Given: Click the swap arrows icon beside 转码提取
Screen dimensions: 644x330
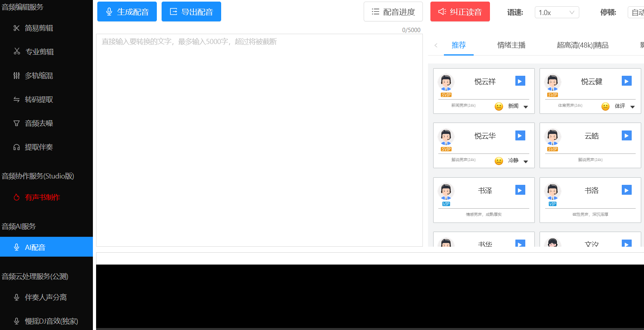Looking at the screenshot, I should click(16, 100).
